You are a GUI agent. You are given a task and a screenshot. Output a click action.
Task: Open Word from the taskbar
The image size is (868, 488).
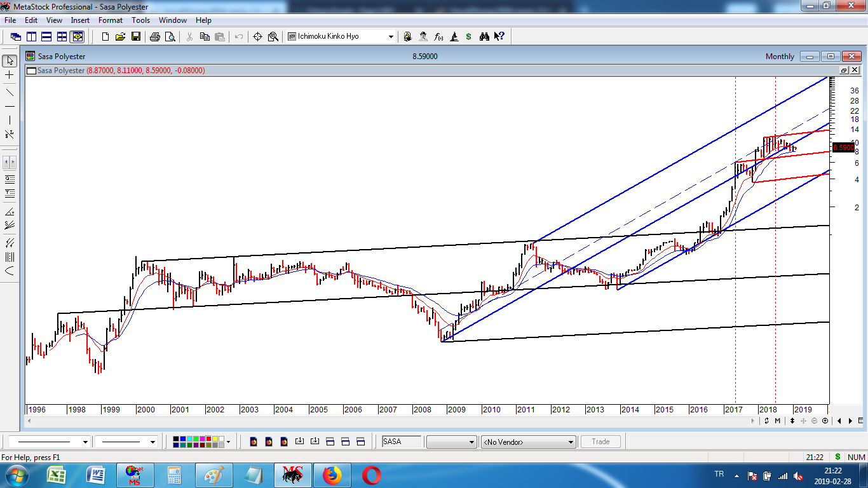click(x=96, y=475)
